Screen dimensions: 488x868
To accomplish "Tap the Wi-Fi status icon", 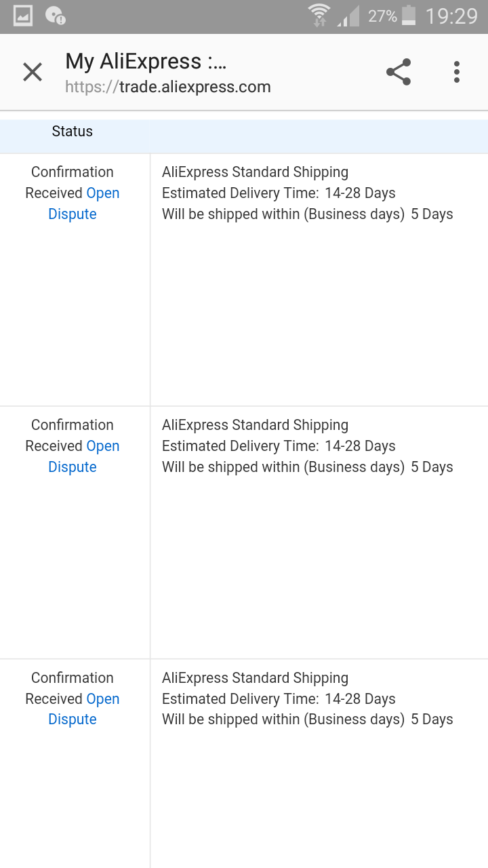I will (x=318, y=16).
